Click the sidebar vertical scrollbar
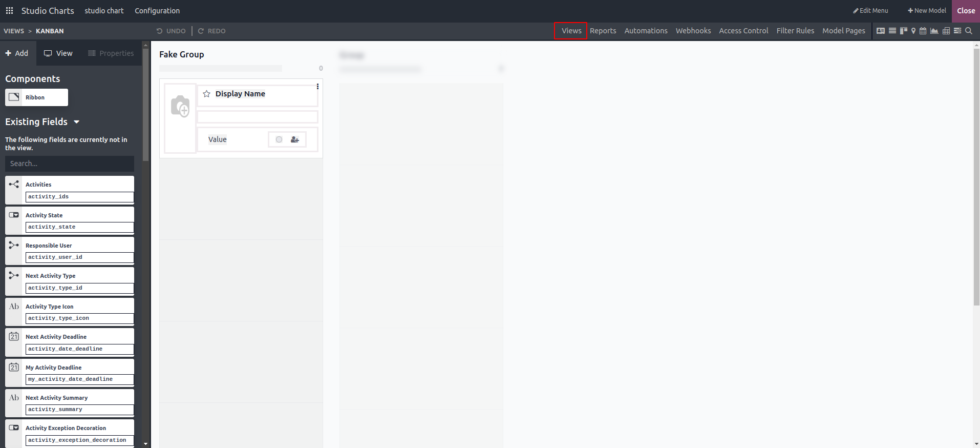This screenshot has height=448, width=980. (146, 105)
